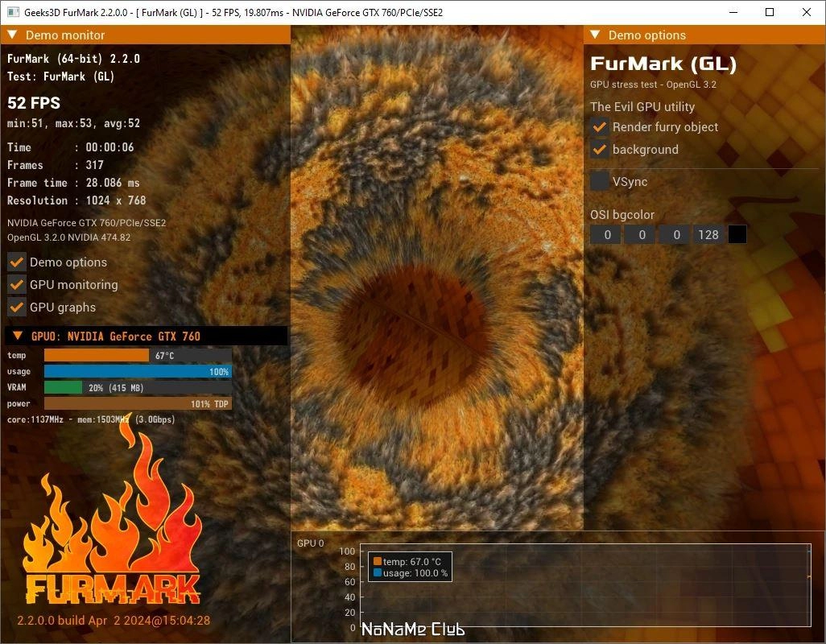Click the usage bar showing 100%
Screen dimensions: 826x644
click(138, 371)
